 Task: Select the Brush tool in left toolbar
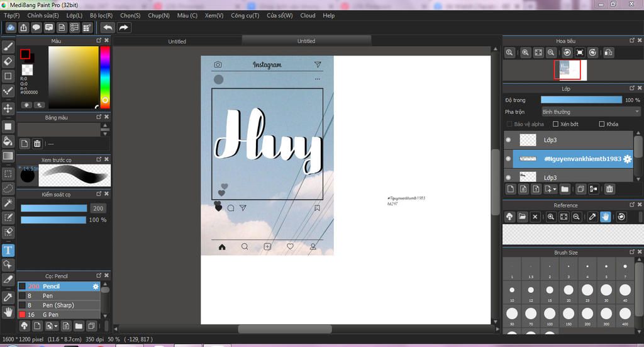point(8,47)
